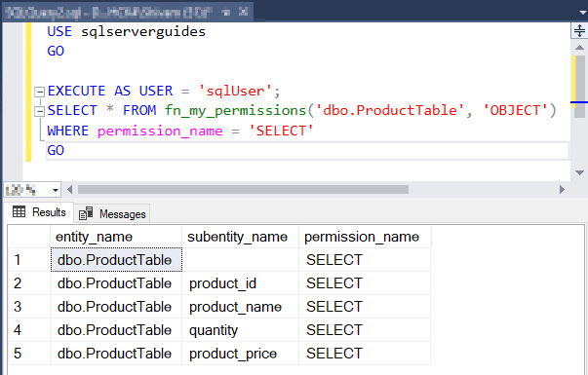Click dbo.ProductTable cell in row 1
This screenshot has width=588, height=375.
[116, 260]
